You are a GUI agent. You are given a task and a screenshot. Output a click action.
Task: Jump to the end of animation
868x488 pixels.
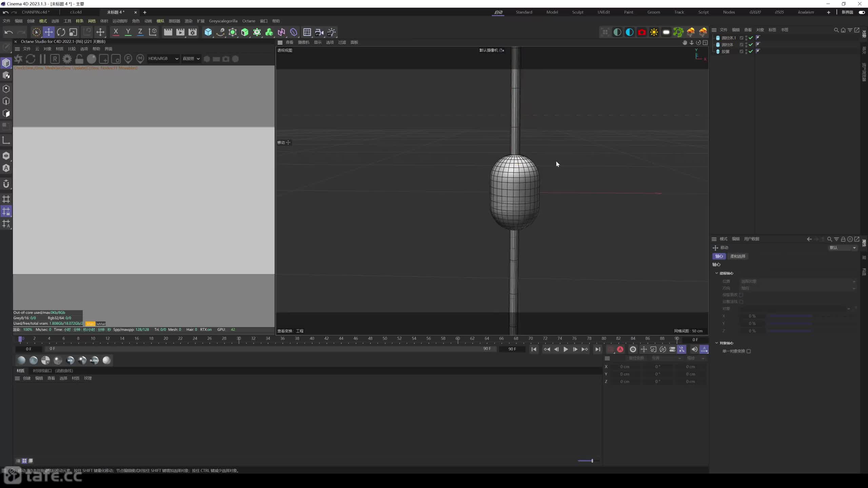(x=598, y=349)
